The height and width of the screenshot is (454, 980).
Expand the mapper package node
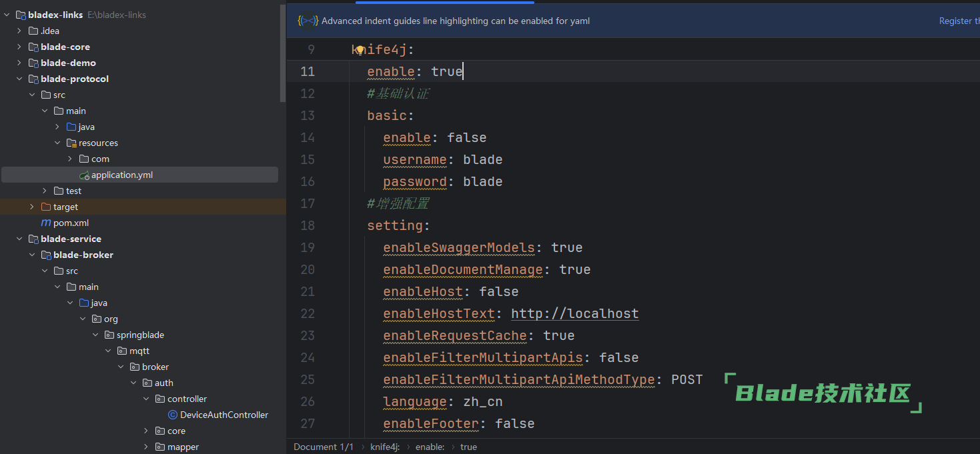click(146, 447)
